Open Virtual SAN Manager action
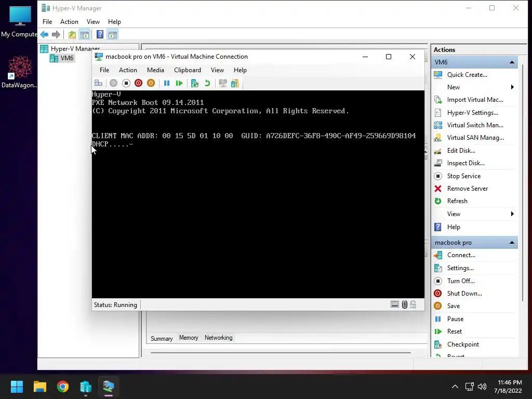The image size is (532, 399). tap(475, 138)
